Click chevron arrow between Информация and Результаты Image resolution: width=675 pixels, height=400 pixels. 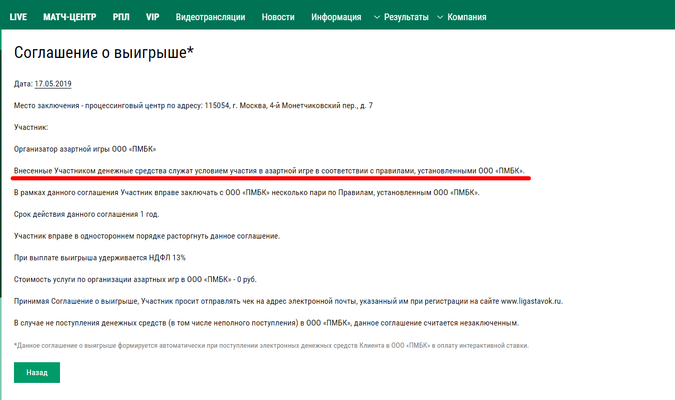pyautogui.click(x=374, y=18)
